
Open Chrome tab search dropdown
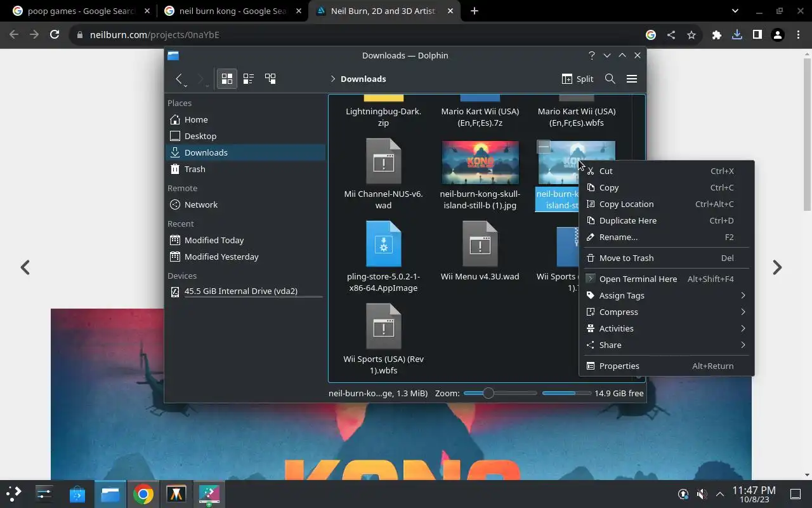pyautogui.click(x=735, y=11)
